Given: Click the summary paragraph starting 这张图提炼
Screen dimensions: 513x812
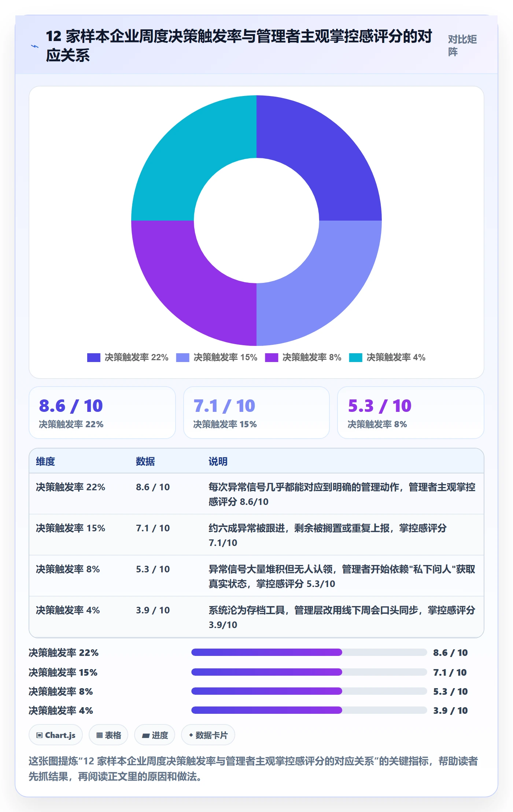Looking at the screenshot, I should tap(253, 769).
